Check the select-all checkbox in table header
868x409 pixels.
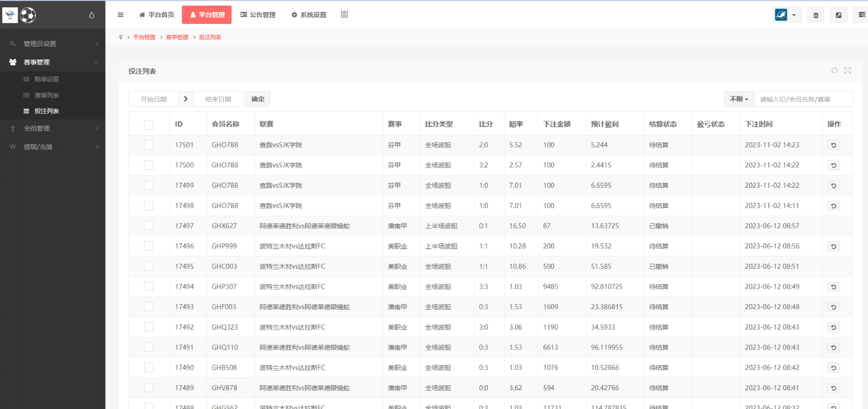(149, 125)
